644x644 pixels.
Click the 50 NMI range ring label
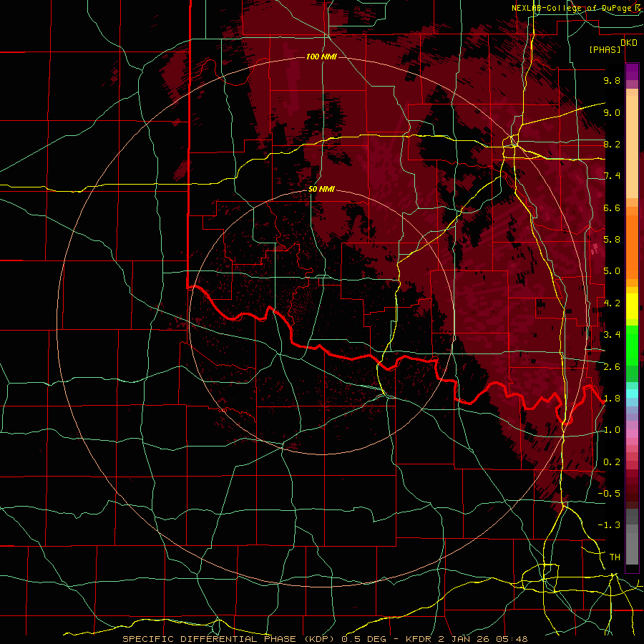321,190
